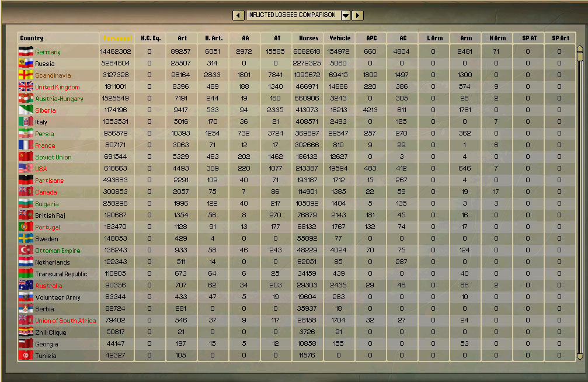Sort by Vehicle column header

pyautogui.click(x=340, y=39)
